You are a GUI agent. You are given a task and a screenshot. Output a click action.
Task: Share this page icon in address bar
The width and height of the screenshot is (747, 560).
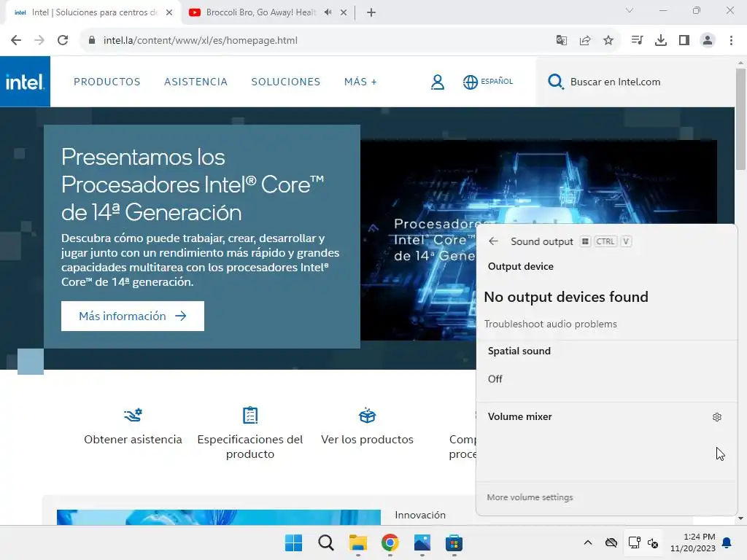[x=585, y=40]
